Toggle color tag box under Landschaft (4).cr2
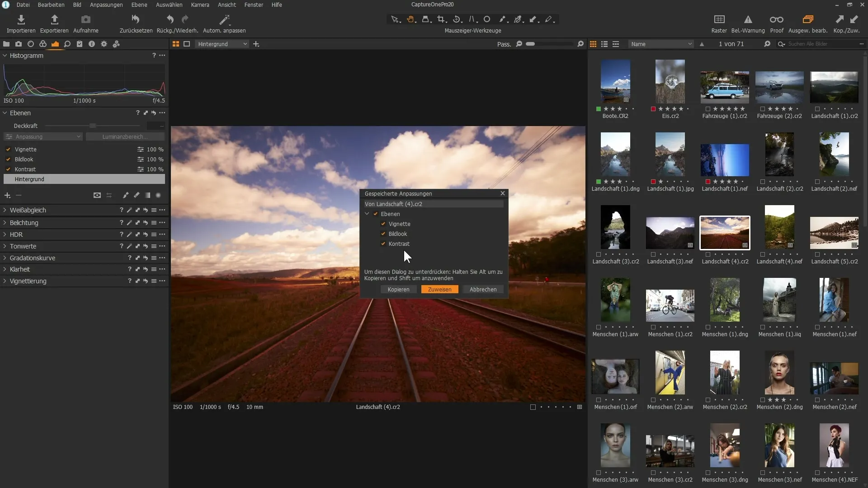This screenshot has width=868, height=488. pos(708,254)
